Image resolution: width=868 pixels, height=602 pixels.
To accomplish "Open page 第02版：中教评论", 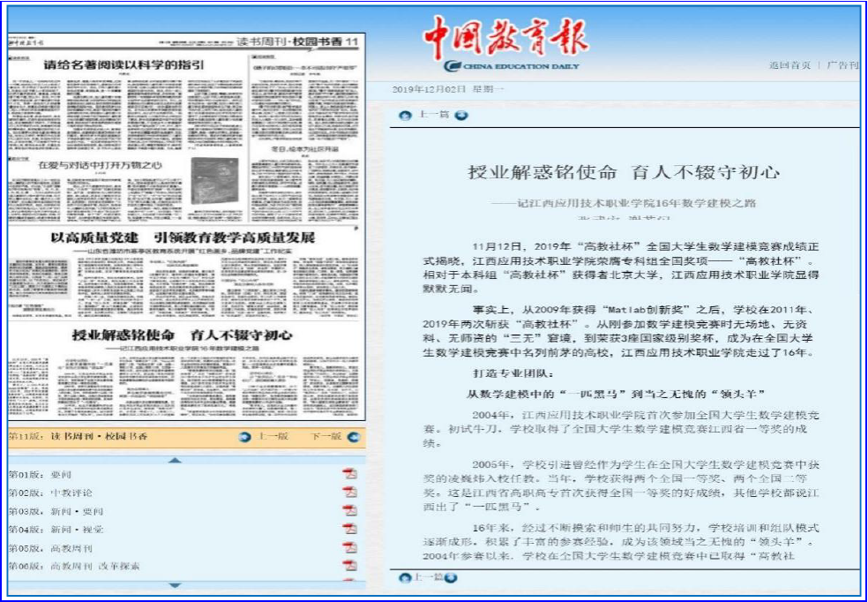I will [50, 493].
